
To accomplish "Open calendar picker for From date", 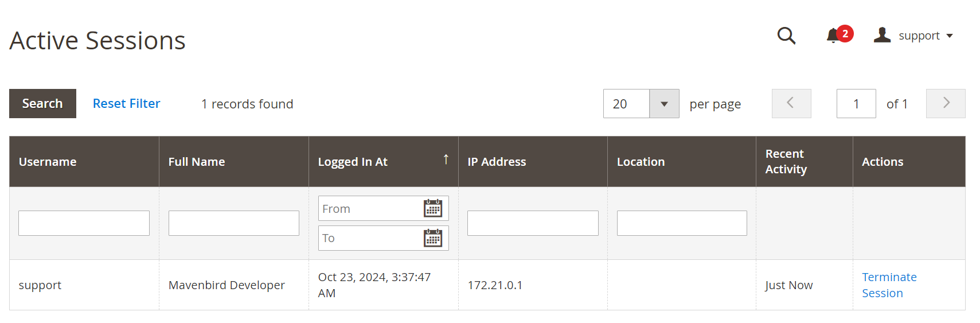I will pyautogui.click(x=433, y=208).
